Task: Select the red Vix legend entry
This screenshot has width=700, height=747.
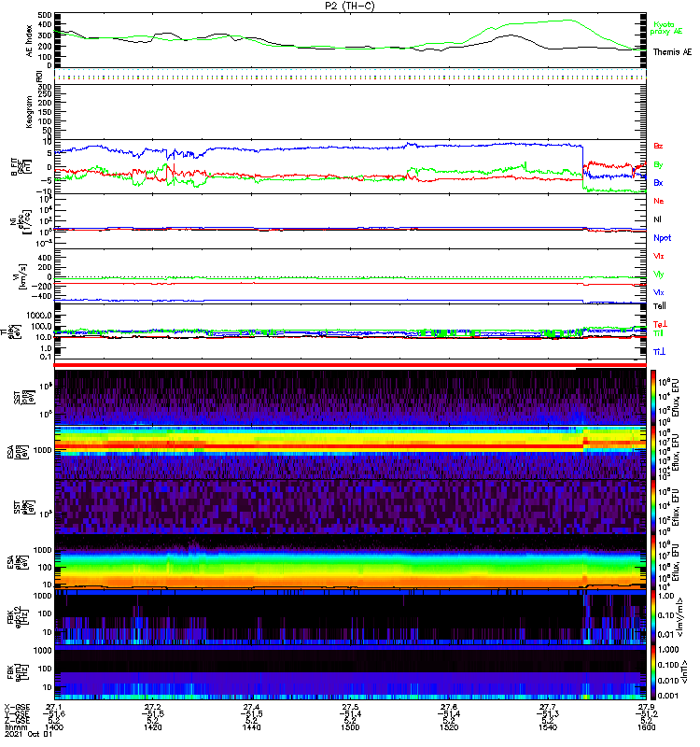Action: 658,256
